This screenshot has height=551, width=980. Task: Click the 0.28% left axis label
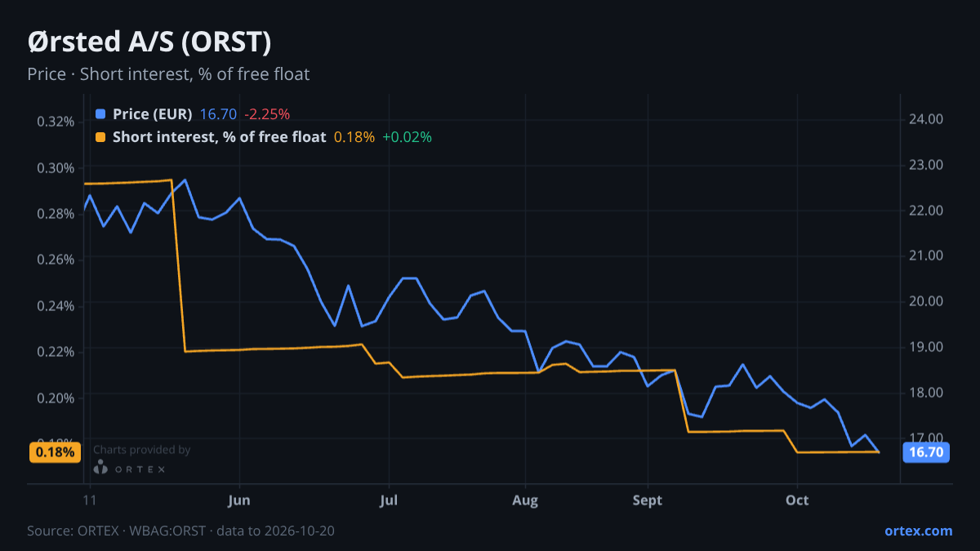pos(56,214)
